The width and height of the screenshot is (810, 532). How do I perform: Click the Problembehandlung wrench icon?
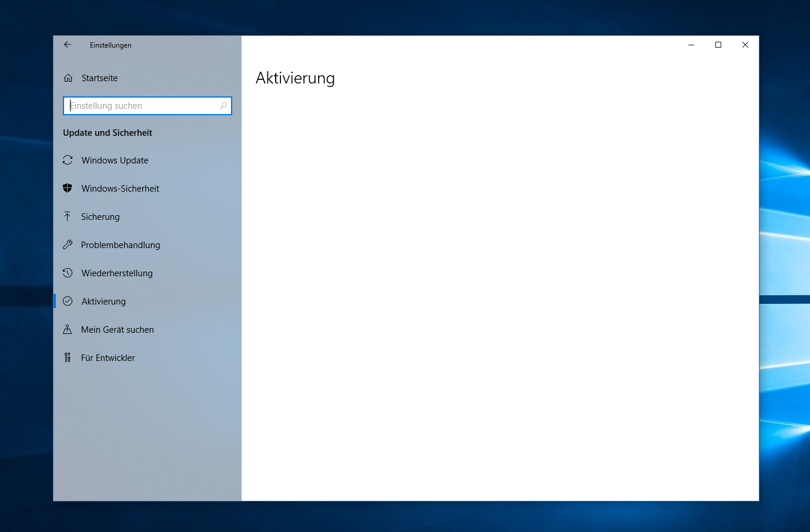68,245
